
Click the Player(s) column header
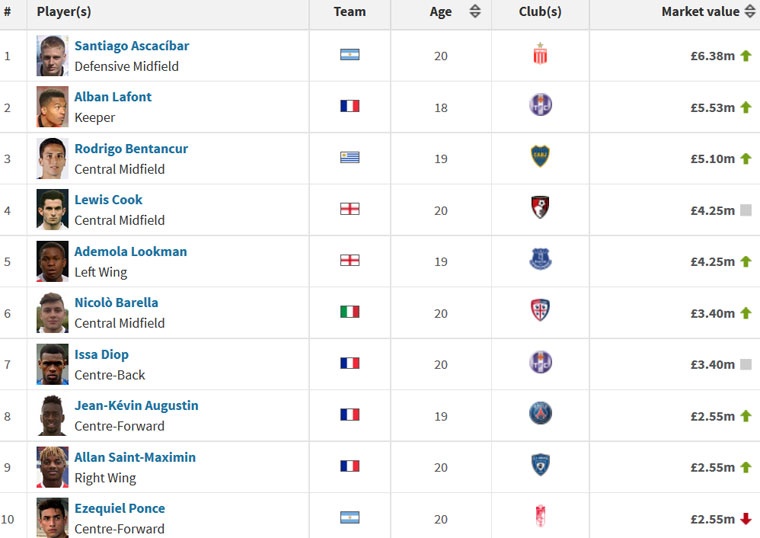[64, 12]
